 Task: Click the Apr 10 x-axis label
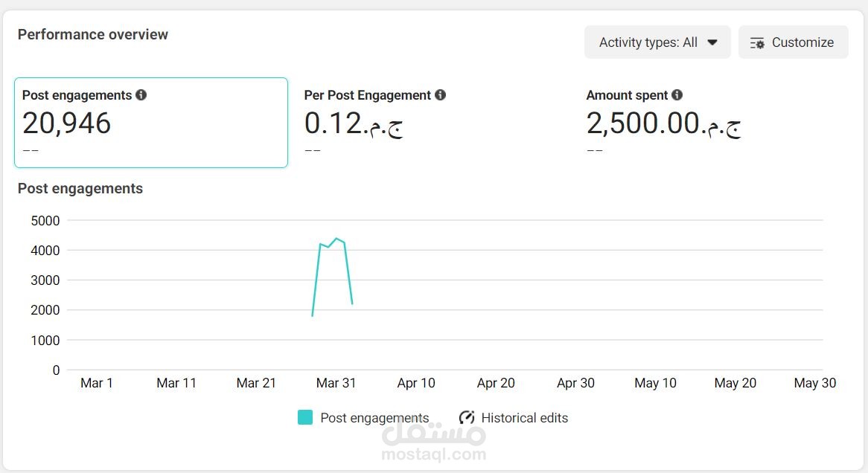416,383
